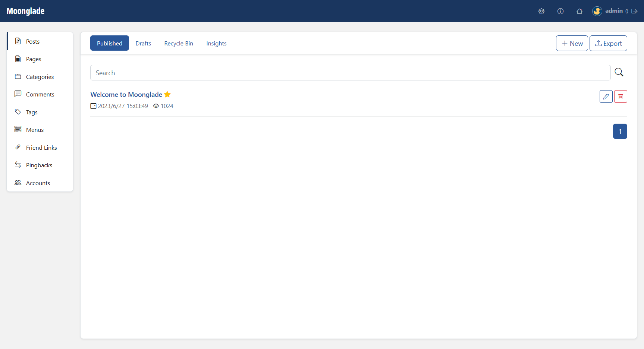Click the Accounts people icon
The height and width of the screenshot is (349, 644).
(18, 183)
